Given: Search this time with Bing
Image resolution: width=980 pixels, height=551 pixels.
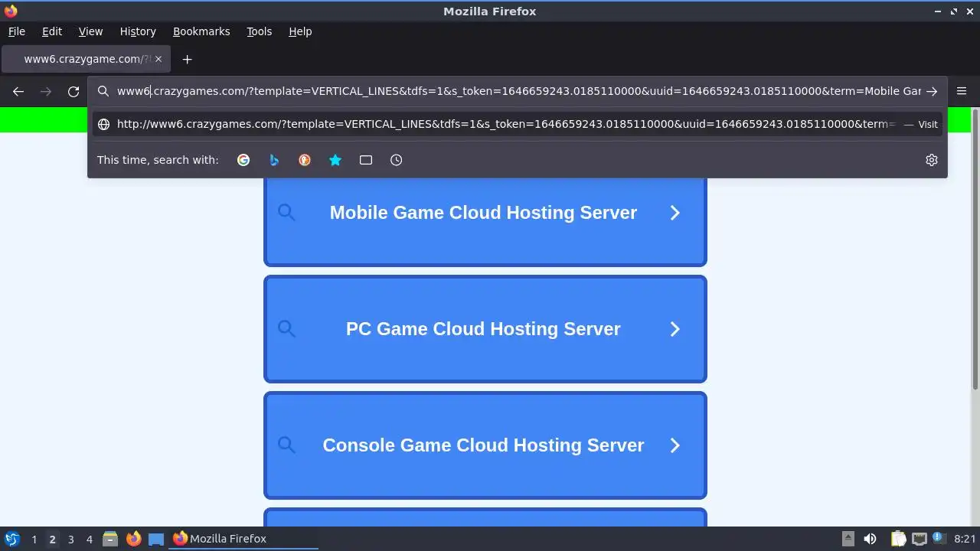Looking at the screenshot, I should pyautogui.click(x=274, y=160).
